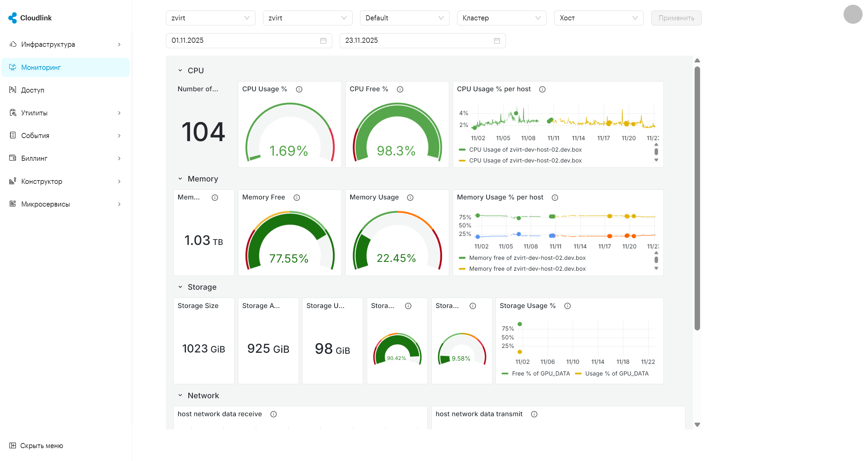This screenshot has height=461, width=868.
Task: Click the Доступ access icon
Action: click(x=13, y=90)
